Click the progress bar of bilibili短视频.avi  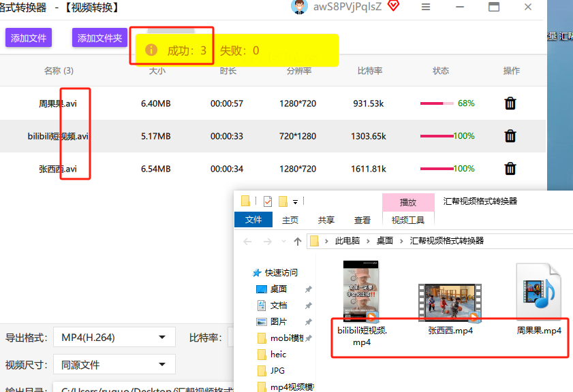click(437, 136)
